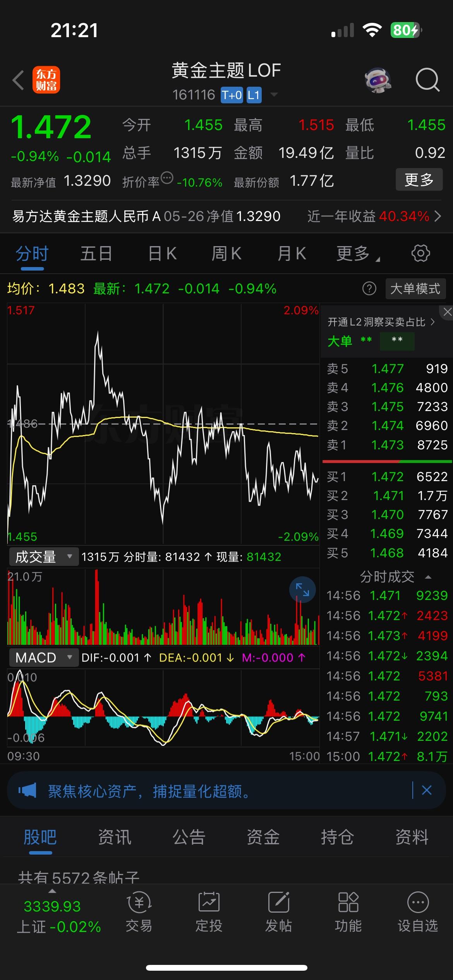Select 买2 price 1.471 row
Screen dimensions: 453x980
pos(387,495)
